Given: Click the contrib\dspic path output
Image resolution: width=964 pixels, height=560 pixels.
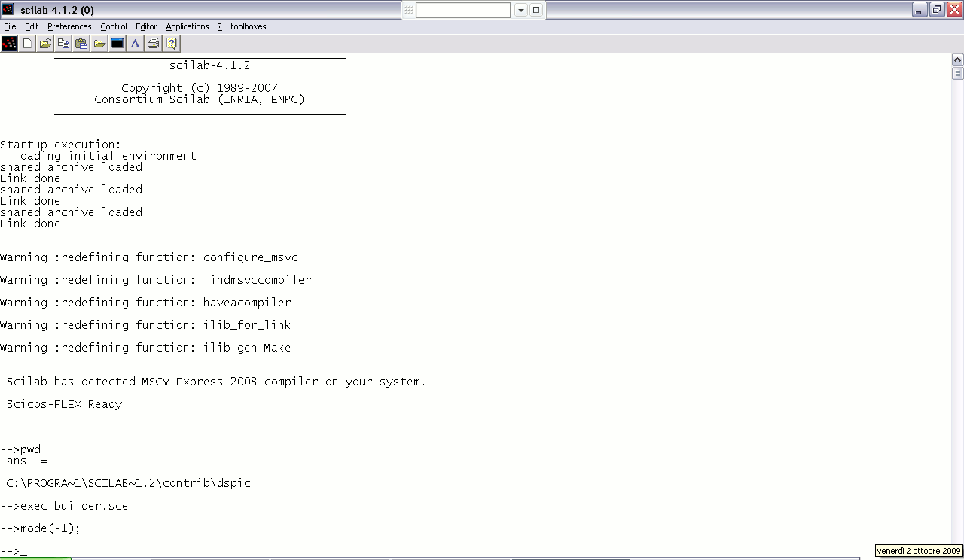Looking at the screenshot, I should 128,483.
